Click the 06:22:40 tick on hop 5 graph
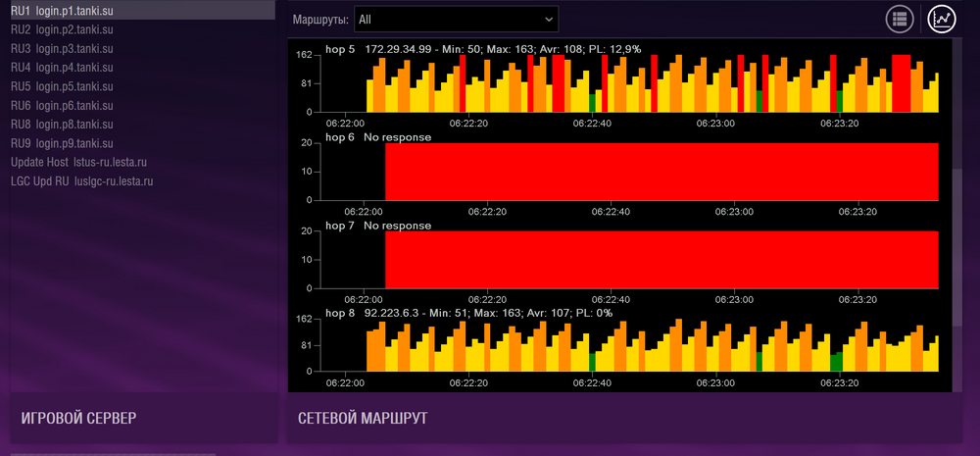Image resolution: width=980 pixels, height=456 pixels. pos(593,124)
